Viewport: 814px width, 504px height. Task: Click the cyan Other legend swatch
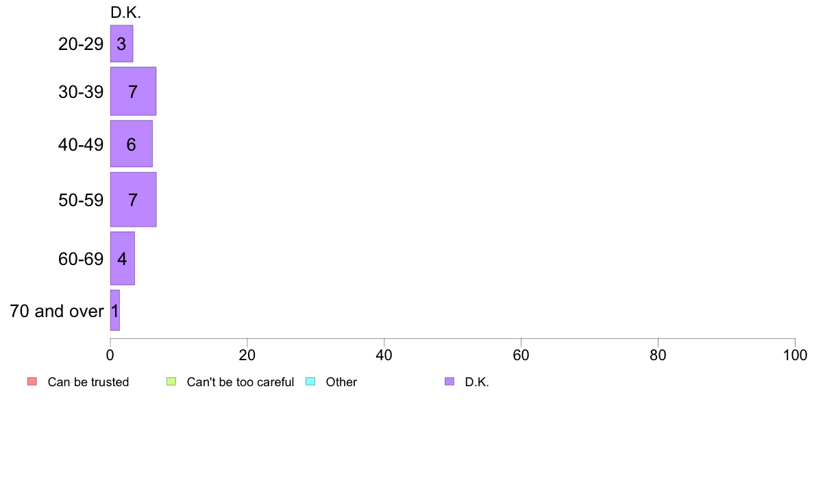(x=310, y=381)
